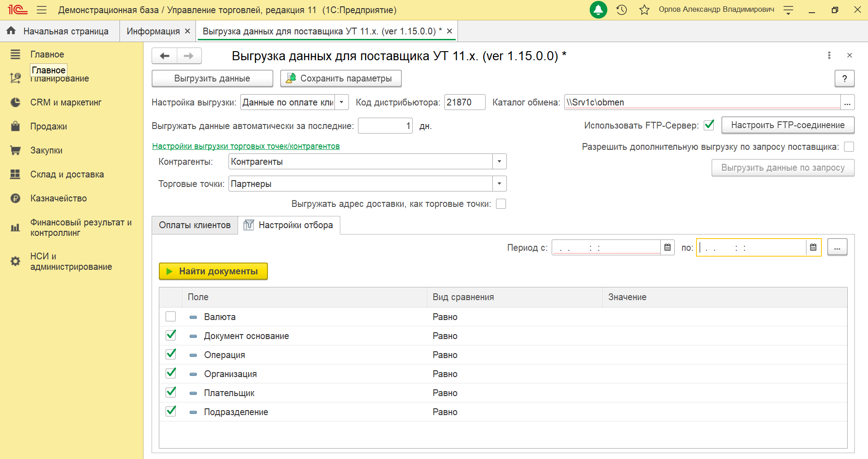868x459 pixels.
Task: Click Главное section icon in sidebar
Action: [15, 54]
